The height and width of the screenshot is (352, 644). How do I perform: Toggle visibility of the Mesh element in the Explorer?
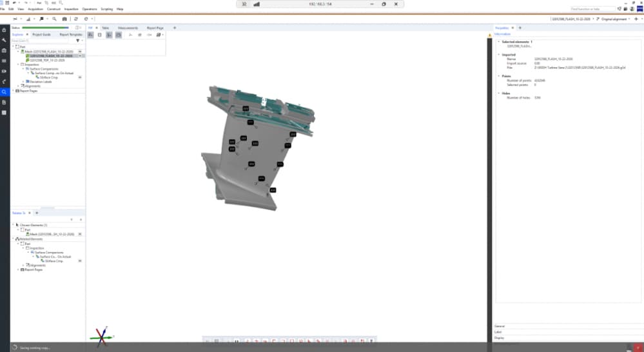[80, 52]
